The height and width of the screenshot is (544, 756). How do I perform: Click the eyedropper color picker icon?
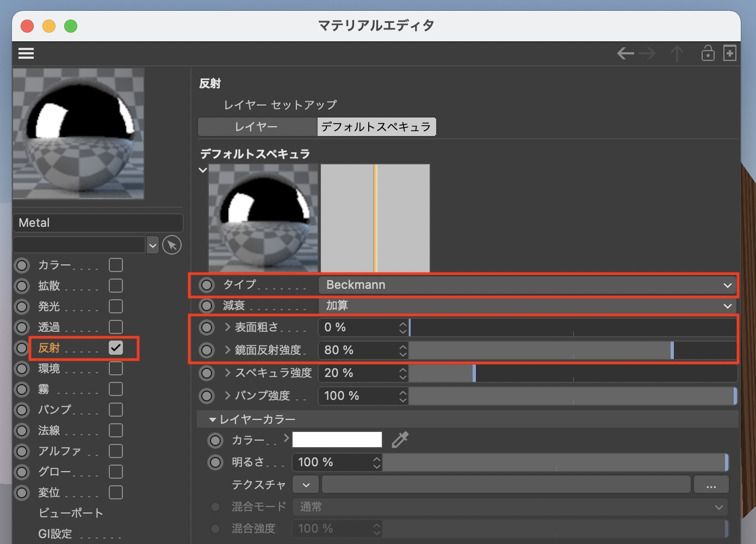(400, 440)
